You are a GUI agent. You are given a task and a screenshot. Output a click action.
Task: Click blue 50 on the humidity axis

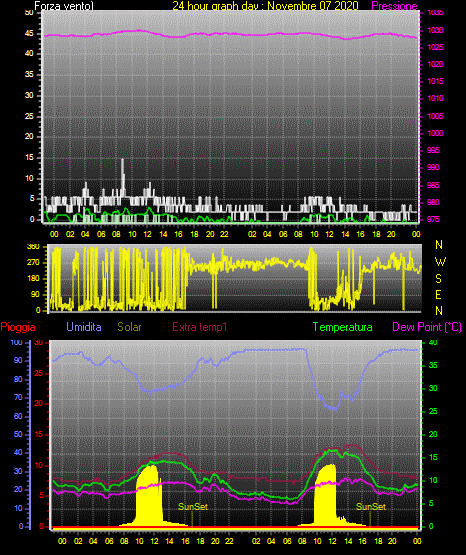tap(18, 434)
